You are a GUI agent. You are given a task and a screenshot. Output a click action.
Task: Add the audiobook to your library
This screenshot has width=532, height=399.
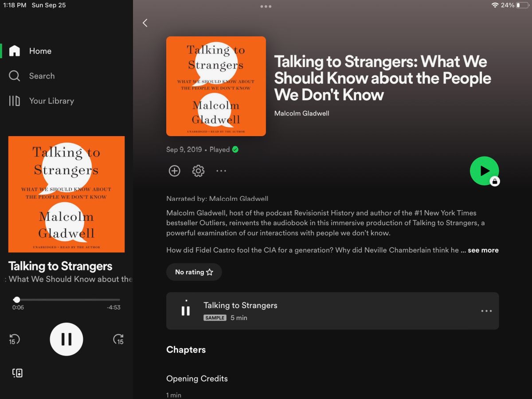174,171
